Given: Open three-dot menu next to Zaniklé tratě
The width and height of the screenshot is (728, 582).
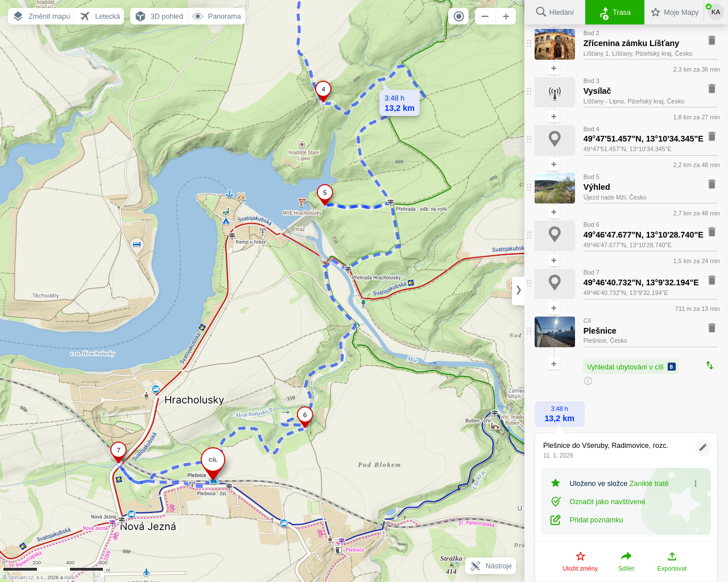Looking at the screenshot, I should 695,484.
